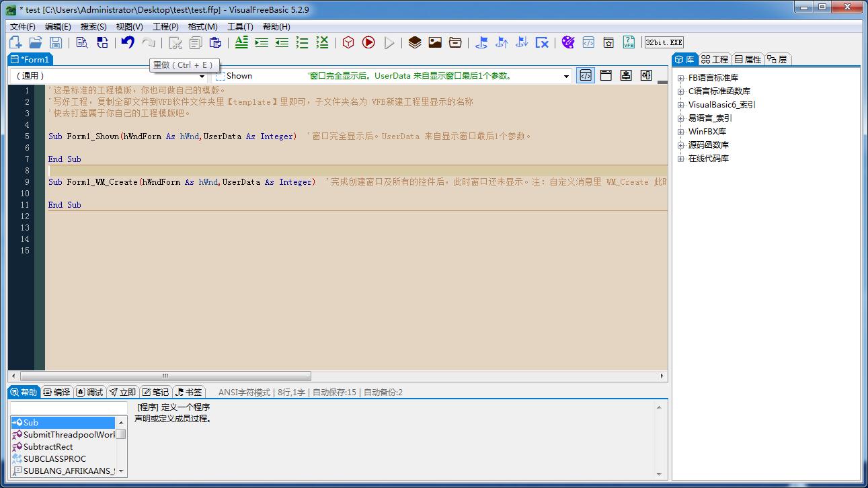
Task: Open the theme palette icon on the toolbar
Action: click(x=568, y=42)
